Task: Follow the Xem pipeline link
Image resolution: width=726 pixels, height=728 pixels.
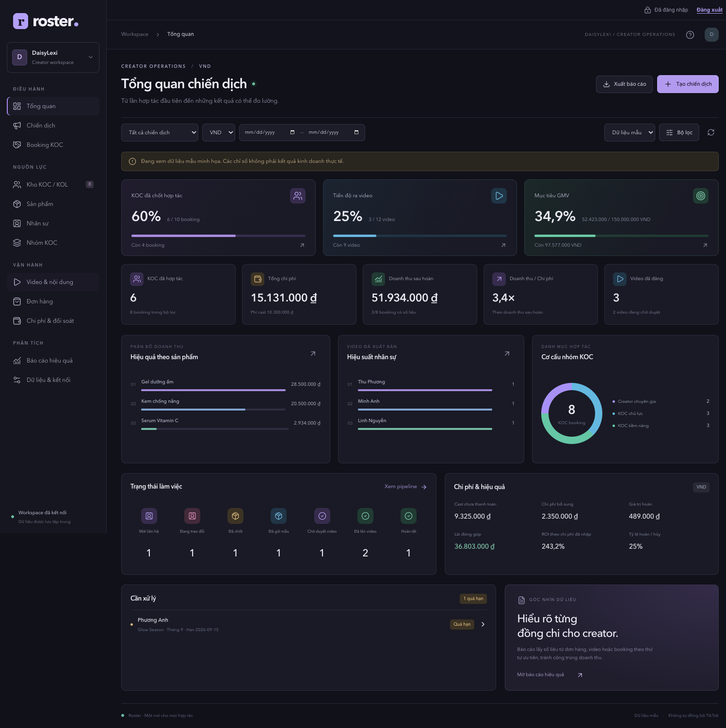Action: [x=405, y=487]
